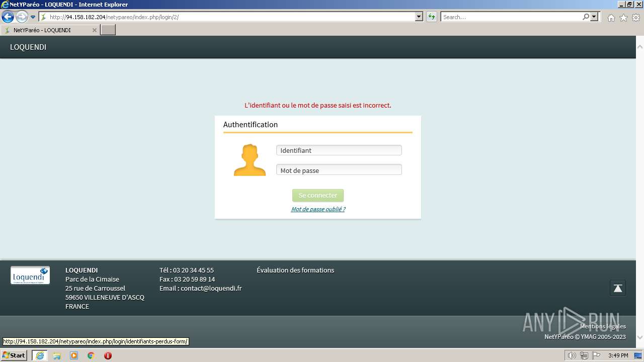
Task: Click the site favicon in address bar
Action: pos(43,17)
